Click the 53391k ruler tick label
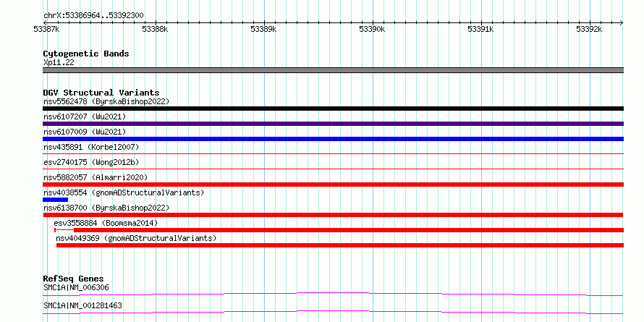This screenshot has width=644, height=322. coord(480,30)
